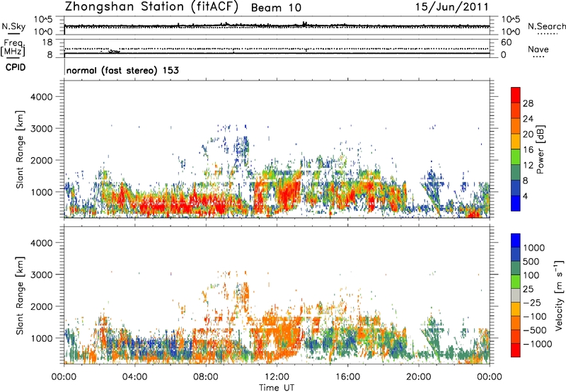Click the 'Beam 10' label
Image resolution: width=566 pixels, height=392 pixels.
click(x=276, y=8)
